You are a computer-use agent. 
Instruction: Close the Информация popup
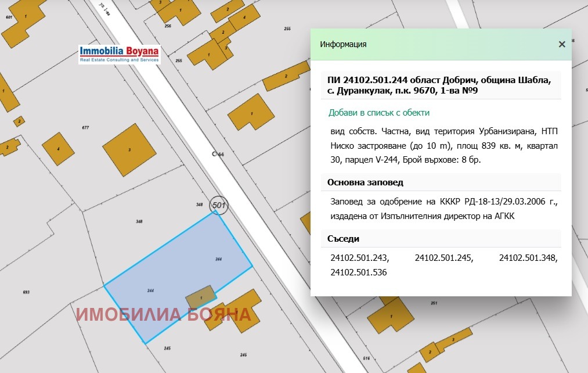point(561,44)
